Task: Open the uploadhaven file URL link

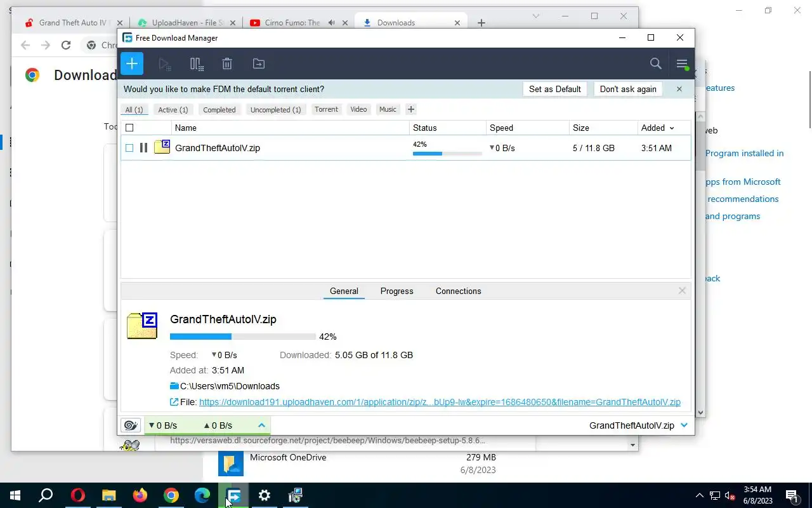Action: click(440, 402)
